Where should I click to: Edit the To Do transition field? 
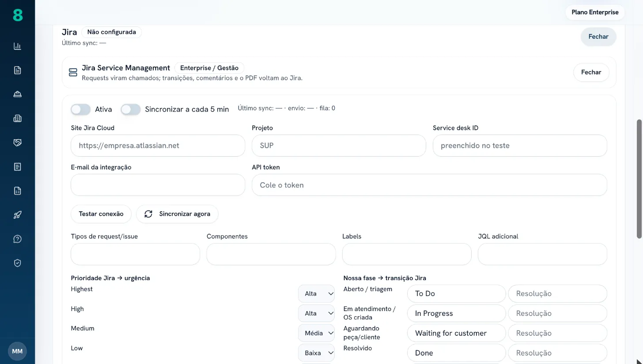coord(456,293)
